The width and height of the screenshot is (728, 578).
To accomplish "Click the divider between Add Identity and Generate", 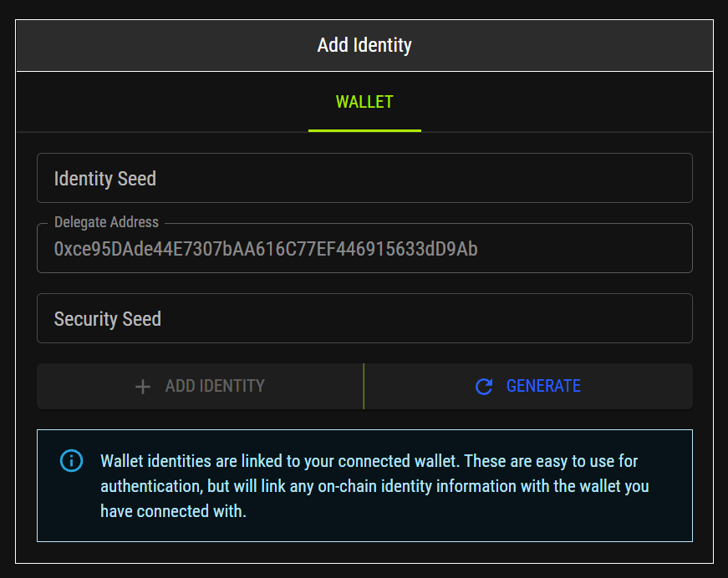I will (364, 387).
